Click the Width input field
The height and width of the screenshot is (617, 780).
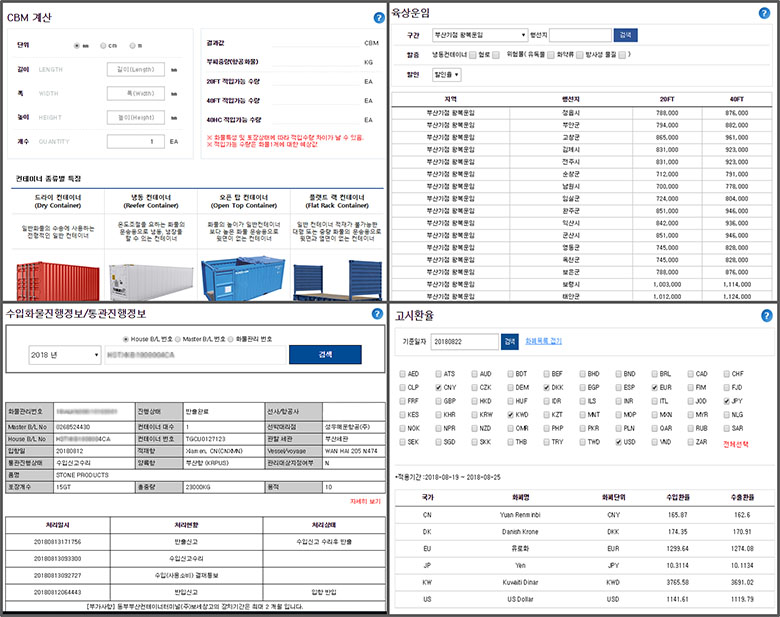135,94
